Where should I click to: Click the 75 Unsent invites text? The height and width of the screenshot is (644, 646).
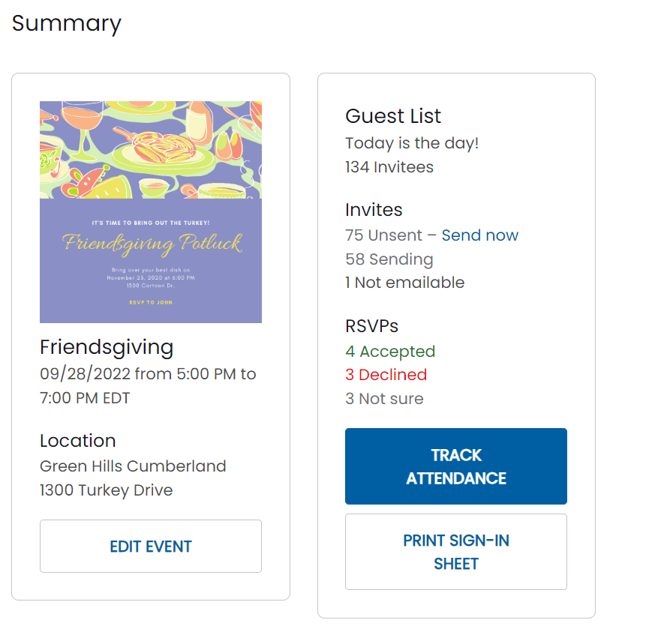(x=383, y=235)
